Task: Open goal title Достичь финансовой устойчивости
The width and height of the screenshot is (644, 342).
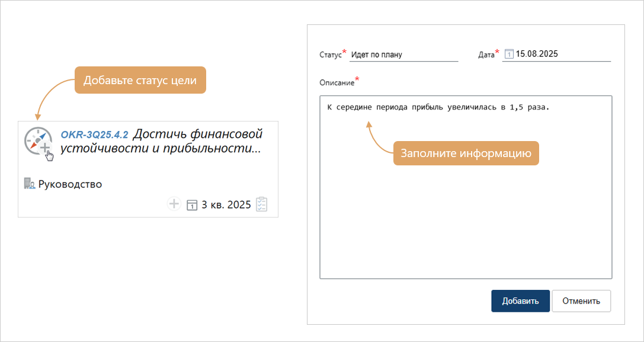Action: [161, 141]
